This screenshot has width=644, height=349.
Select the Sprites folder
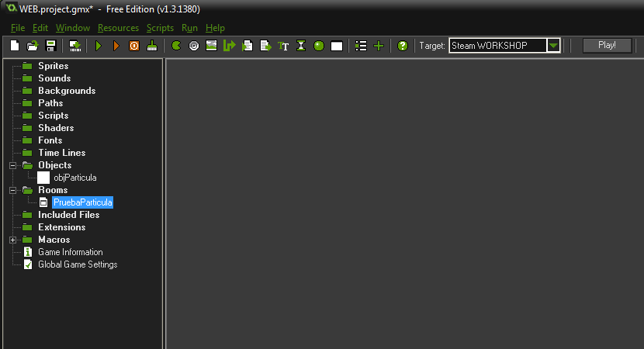(54, 66)
